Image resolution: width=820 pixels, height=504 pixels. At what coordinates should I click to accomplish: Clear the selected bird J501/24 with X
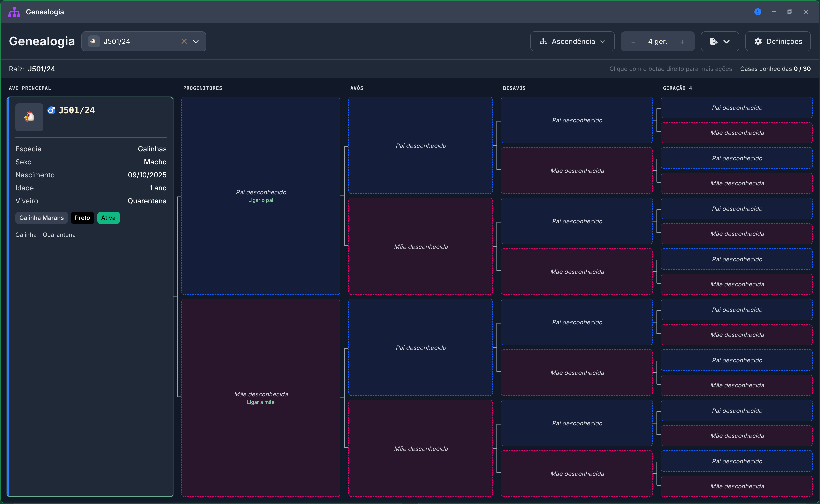pos(184,41)
